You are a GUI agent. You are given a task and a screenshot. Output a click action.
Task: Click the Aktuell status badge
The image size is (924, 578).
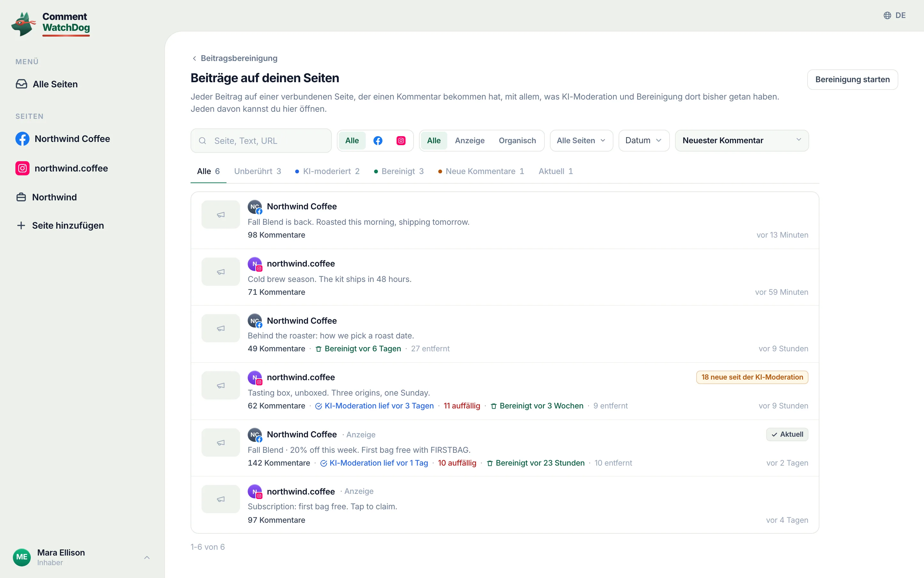[x=787, y=434]
